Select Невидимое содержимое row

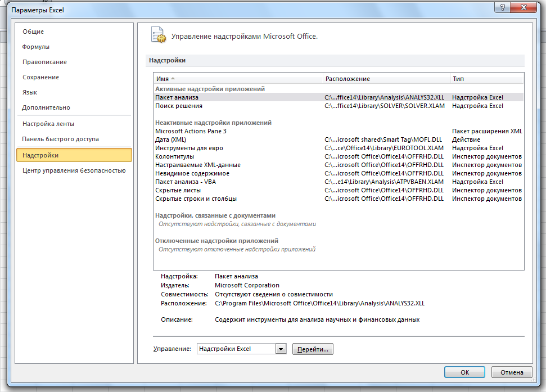[339, 173]
